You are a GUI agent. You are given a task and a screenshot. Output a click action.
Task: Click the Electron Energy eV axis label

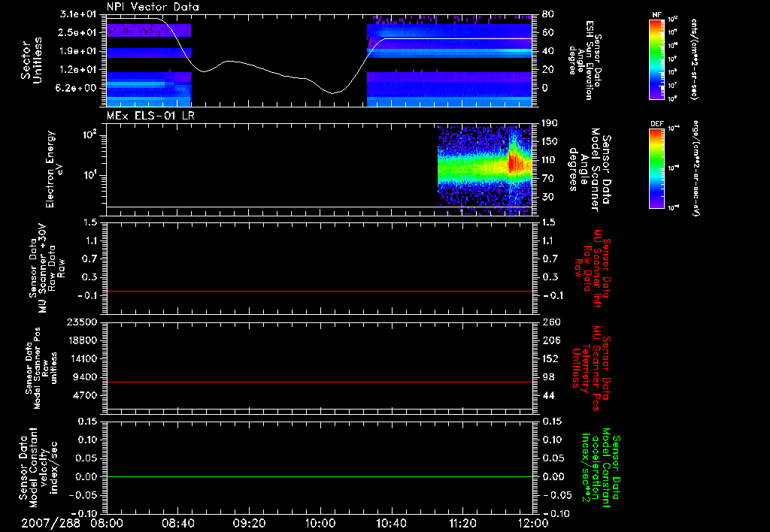pyautogui.click(x=53, y=169)
